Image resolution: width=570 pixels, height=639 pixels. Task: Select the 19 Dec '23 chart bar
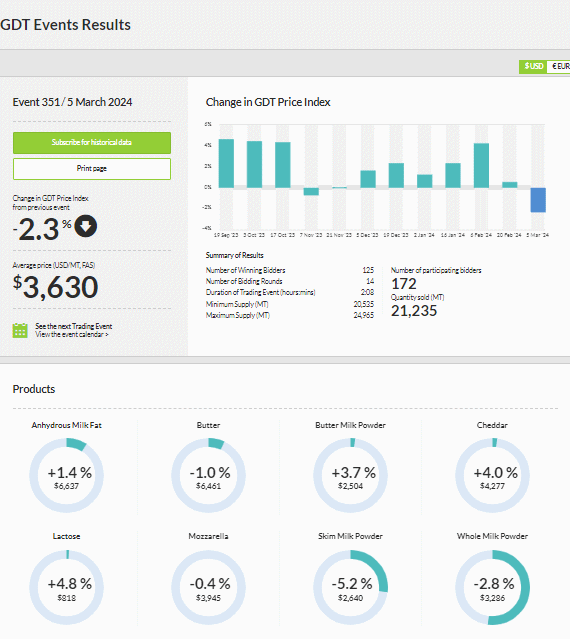(x=396, y=176)
